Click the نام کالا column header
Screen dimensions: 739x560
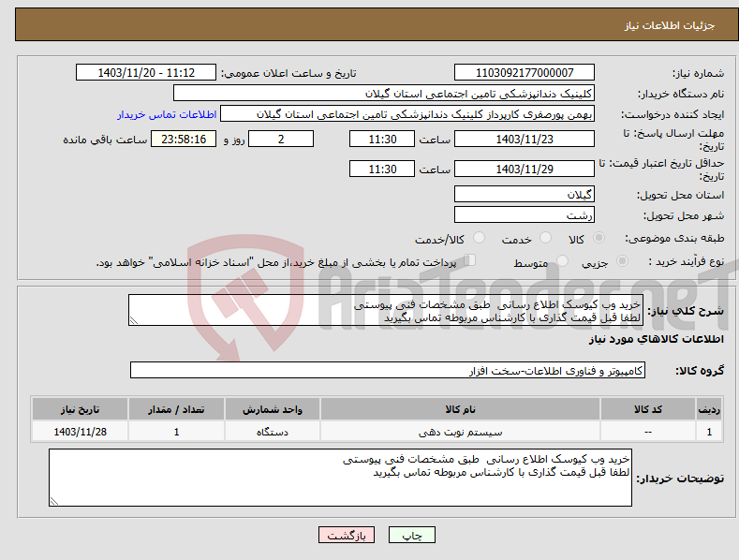(460, 409)
